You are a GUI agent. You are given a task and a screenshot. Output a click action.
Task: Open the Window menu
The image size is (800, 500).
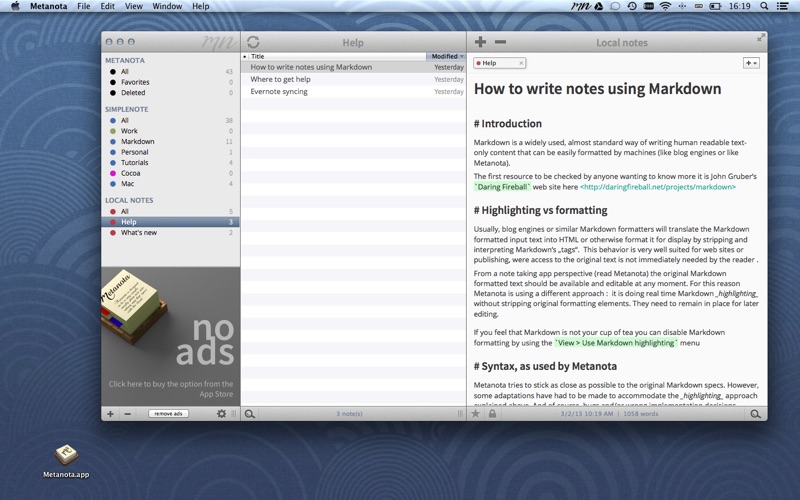tap(167, 6)
